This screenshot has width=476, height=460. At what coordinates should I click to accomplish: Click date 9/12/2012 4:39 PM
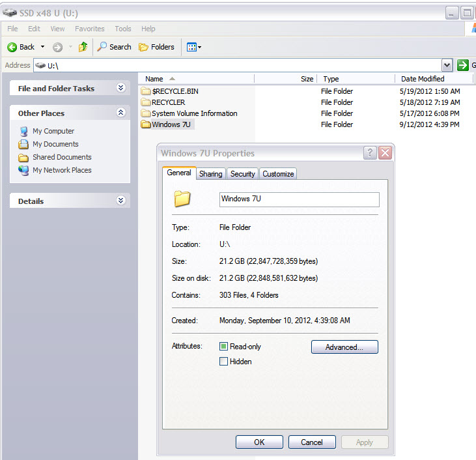pyautogui.click(x=429, y=124)
